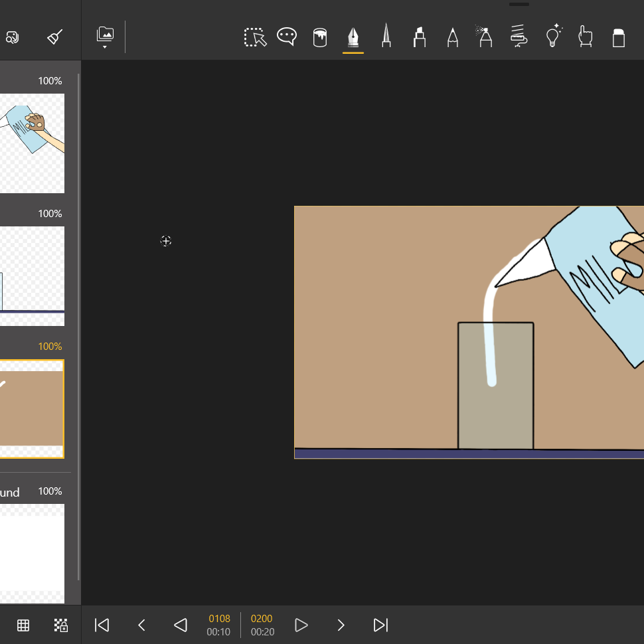Select the finger smudge tool
Image resolution: width=644 pixels, height=644 pixels.
(x=585, y=37)
